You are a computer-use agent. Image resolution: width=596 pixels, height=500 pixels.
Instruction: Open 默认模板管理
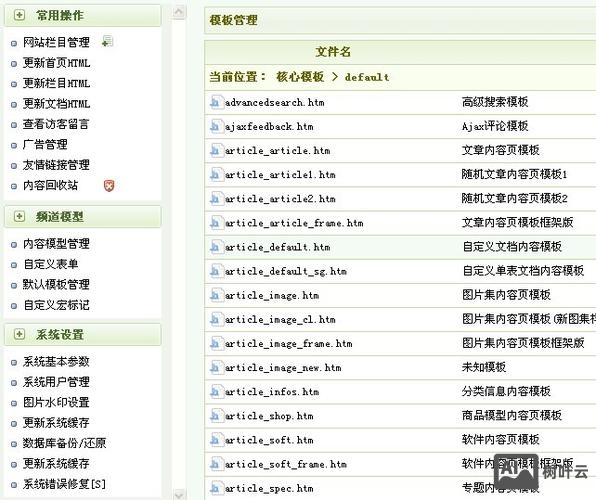click(x=56, y=284)
